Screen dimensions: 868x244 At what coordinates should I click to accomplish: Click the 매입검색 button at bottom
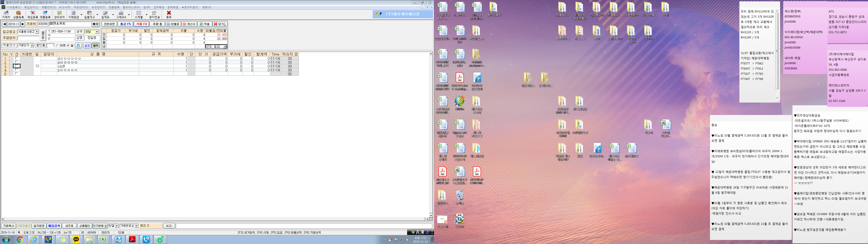click(54, 226)
